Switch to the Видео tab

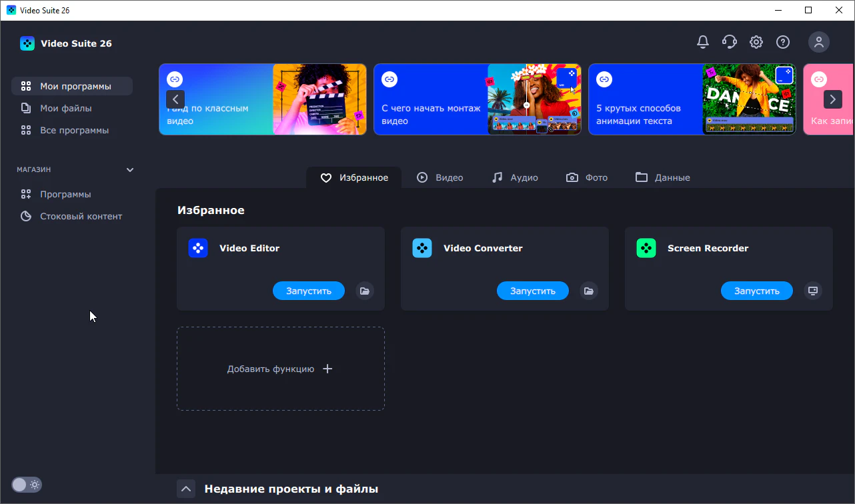coord(440,177)
